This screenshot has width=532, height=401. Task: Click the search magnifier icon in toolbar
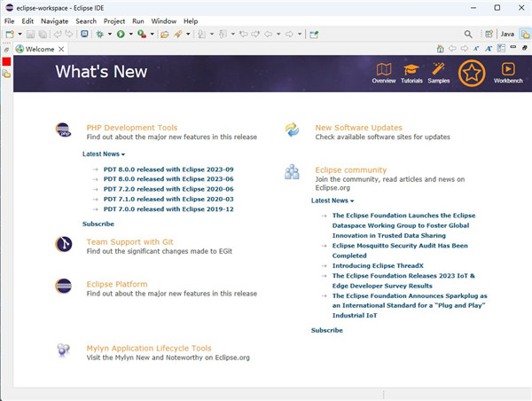468,34
